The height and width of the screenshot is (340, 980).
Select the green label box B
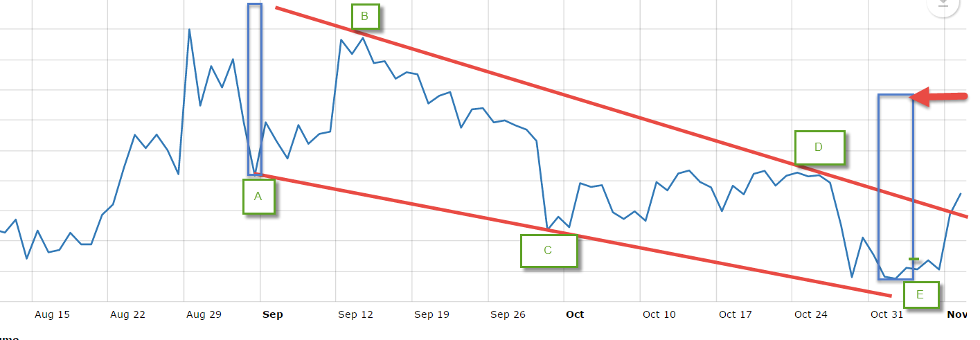click(365, 17)
